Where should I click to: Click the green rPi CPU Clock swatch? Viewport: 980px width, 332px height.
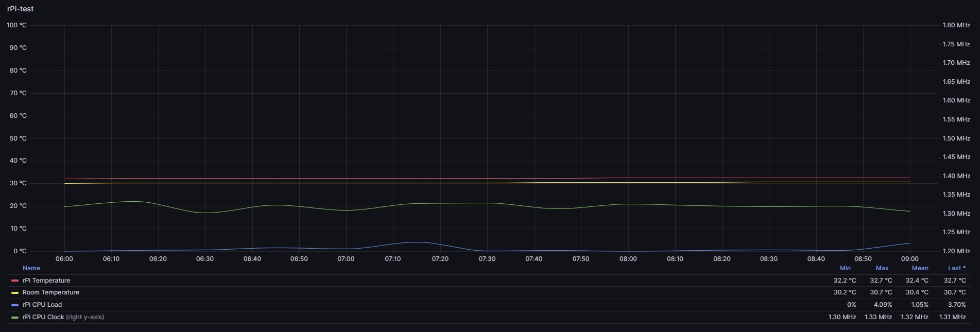point(15,318)
